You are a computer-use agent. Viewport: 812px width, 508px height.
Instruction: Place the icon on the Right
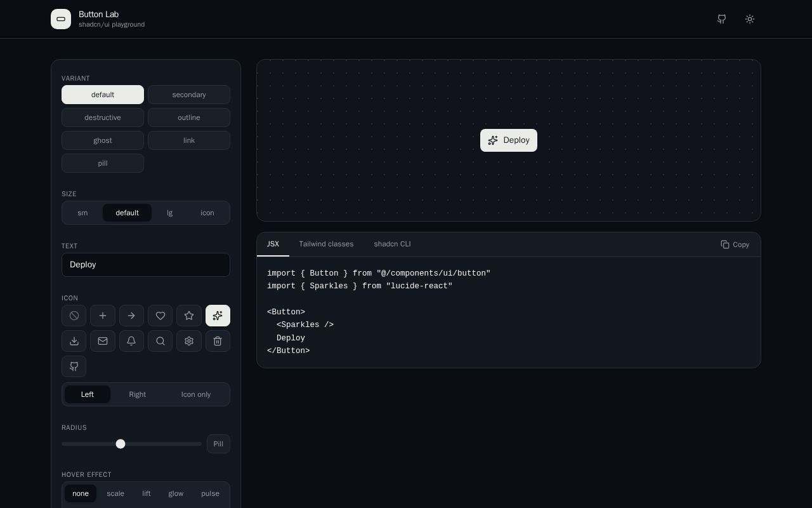pos(138,394)
